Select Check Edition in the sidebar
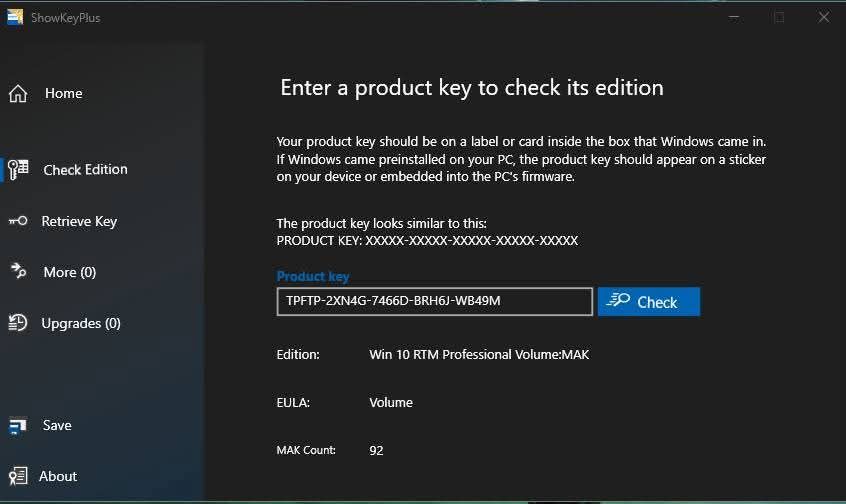846x504 pixels. 85,169
